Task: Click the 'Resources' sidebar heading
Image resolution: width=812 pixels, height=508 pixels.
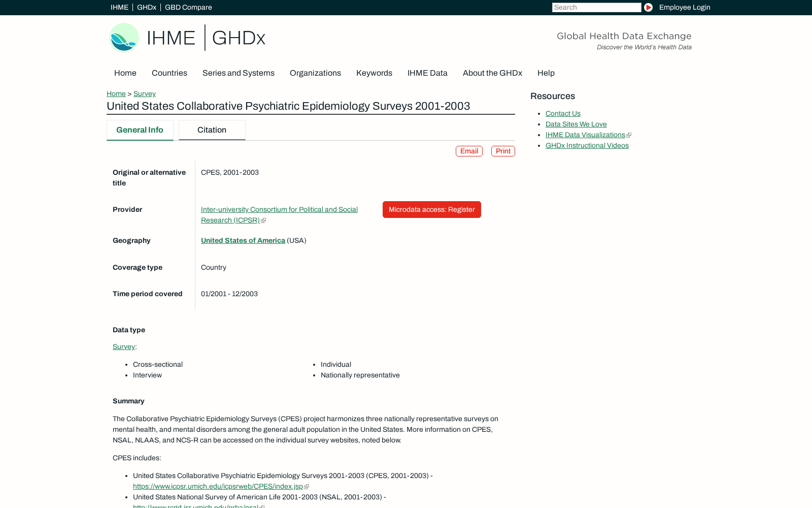Action: tap(553, 96)
